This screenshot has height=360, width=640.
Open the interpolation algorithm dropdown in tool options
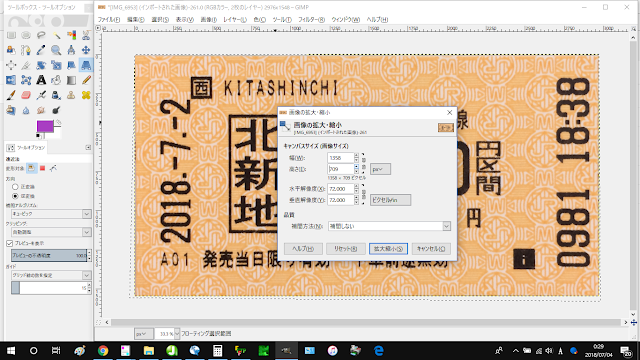tap(51, 213)
